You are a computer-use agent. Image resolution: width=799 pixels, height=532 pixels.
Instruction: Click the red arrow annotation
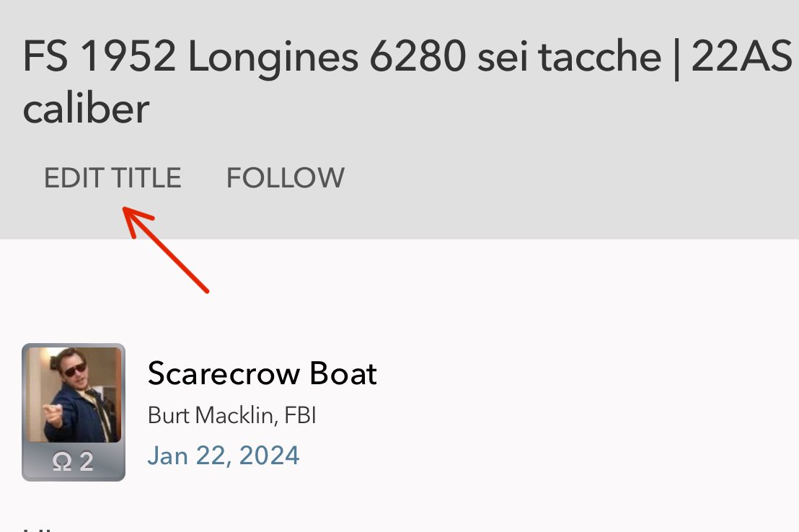tap(166, 249)
